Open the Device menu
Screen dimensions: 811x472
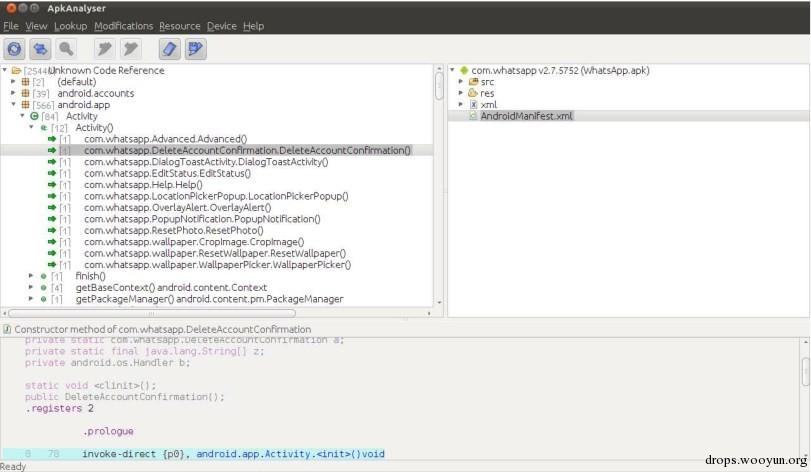pos(222,26)
